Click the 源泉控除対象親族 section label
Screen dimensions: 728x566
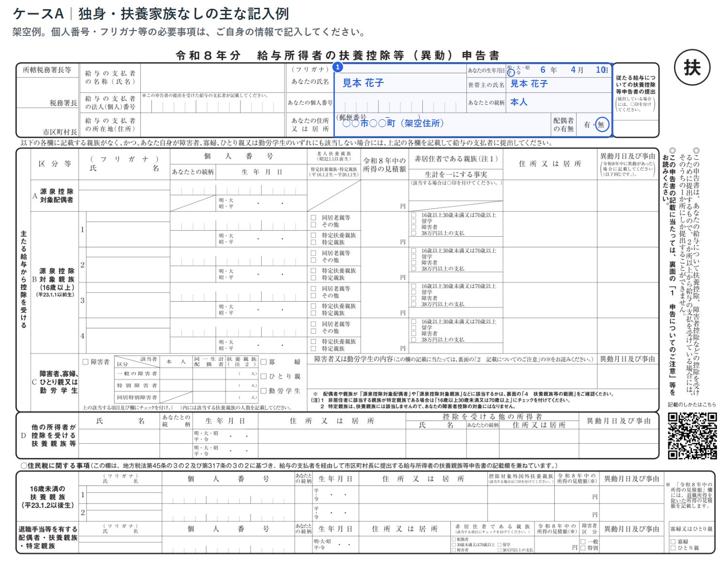click(56, 282)
